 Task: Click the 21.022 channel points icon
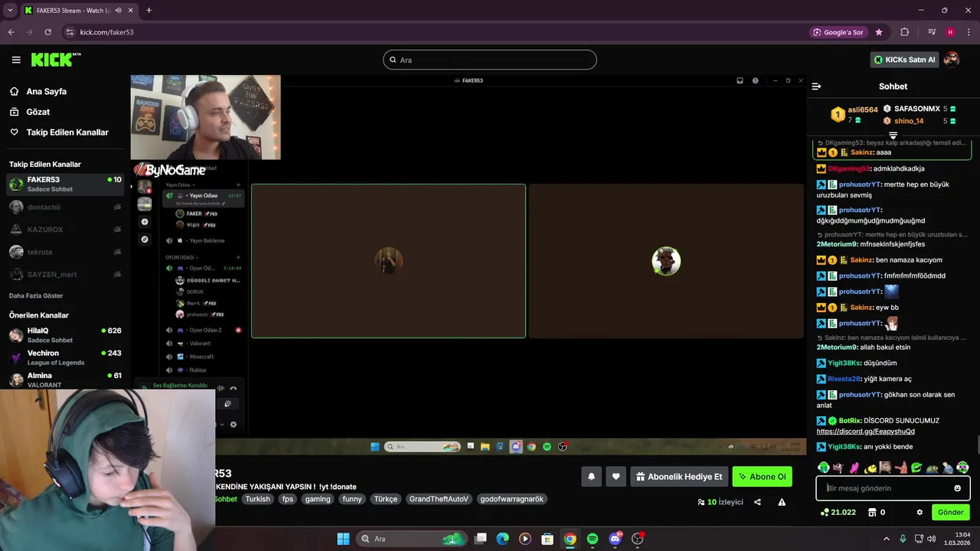[x=838, y=513]
